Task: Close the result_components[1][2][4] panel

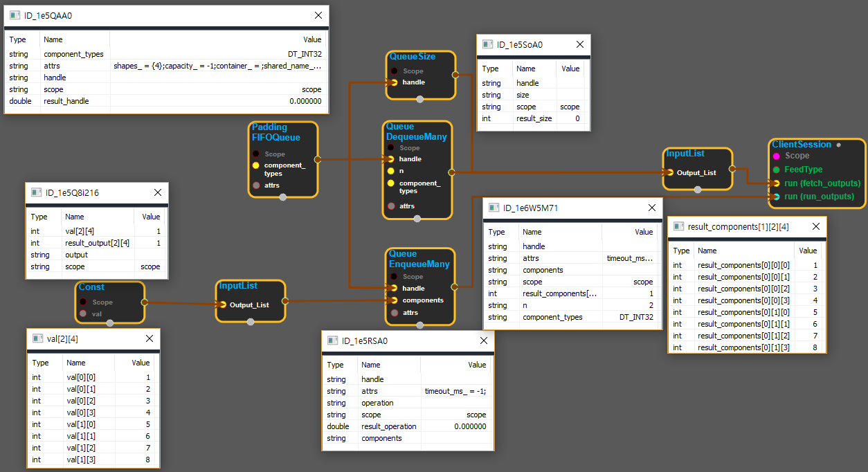Action: pyautogui.click(x=816, y=226)
